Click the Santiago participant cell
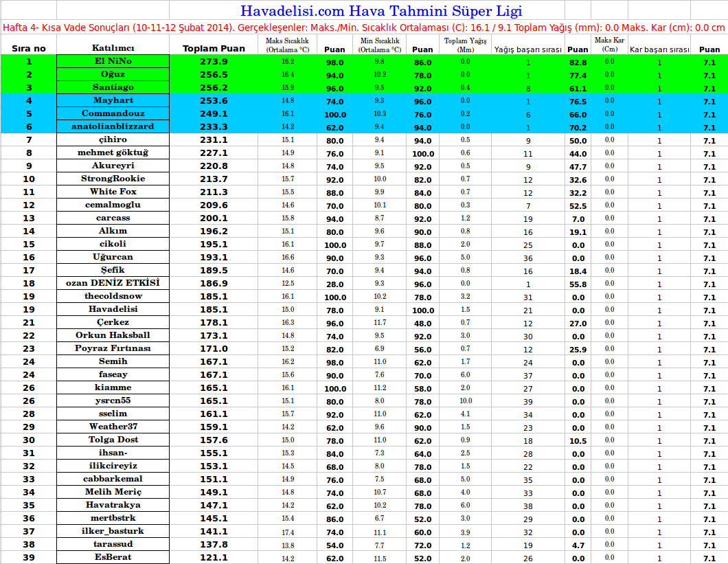This screenshot has height=564, width=728. [x=113, y=88]
